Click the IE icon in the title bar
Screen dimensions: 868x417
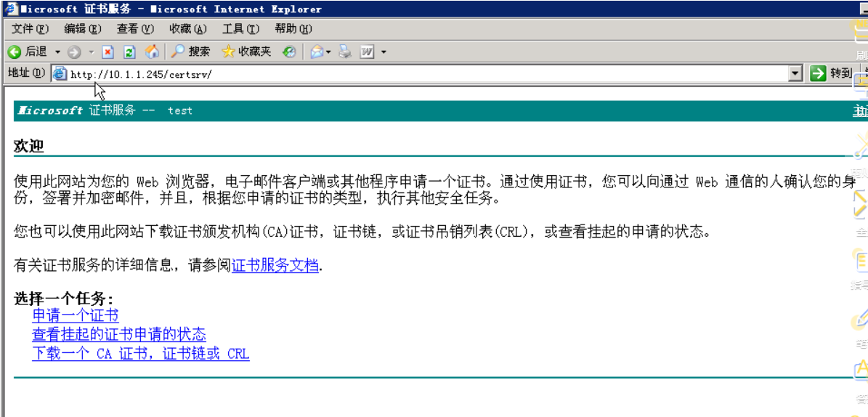(x=11, y=9)
